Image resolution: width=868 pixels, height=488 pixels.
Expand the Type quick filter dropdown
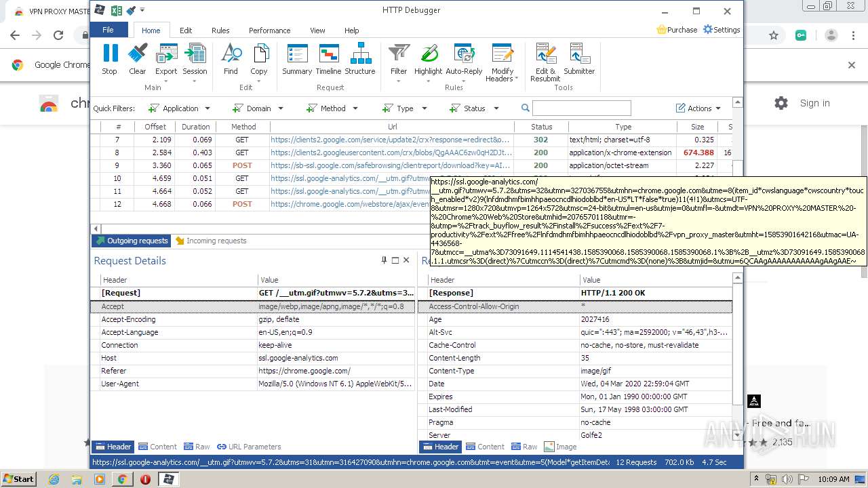tap(425, 108)
